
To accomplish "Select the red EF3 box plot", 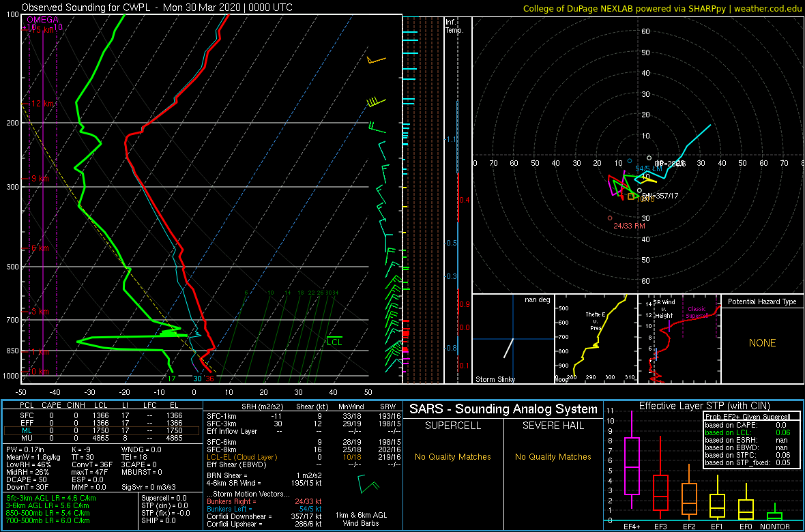I will click(x=661, y=477).
